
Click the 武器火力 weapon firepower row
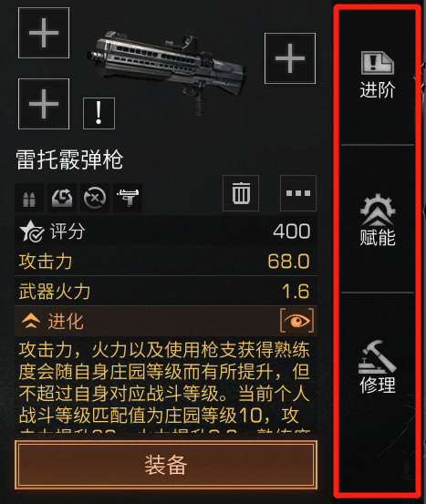(166, 291)
